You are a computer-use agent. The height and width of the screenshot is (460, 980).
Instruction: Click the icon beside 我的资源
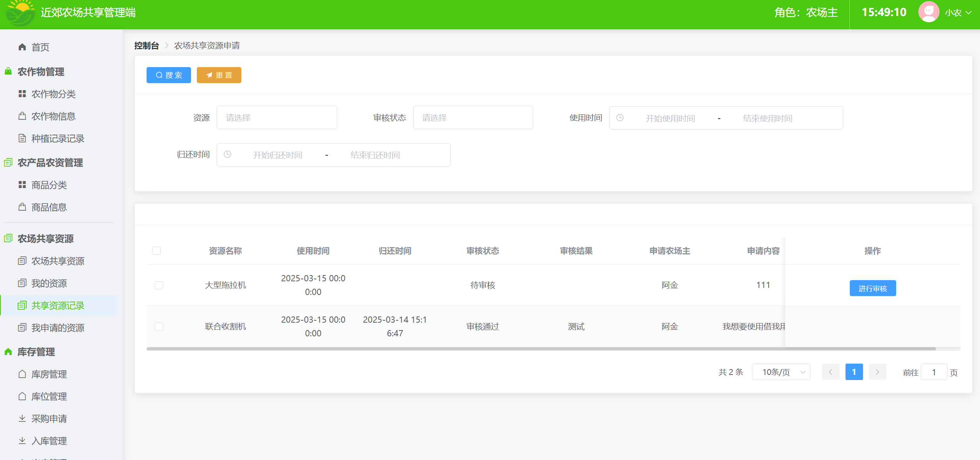(x=22, y=283)
